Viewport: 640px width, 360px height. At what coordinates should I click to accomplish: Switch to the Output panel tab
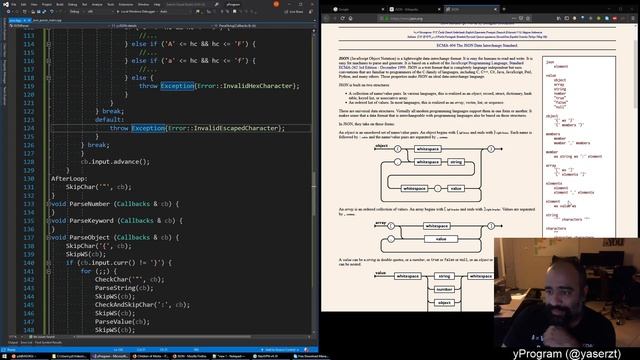tap(13, 342)
